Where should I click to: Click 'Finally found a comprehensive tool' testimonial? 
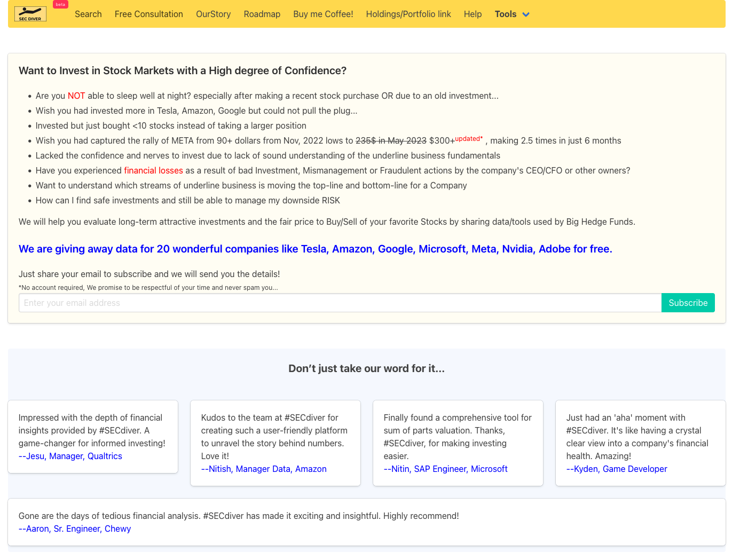pos(458,437)
